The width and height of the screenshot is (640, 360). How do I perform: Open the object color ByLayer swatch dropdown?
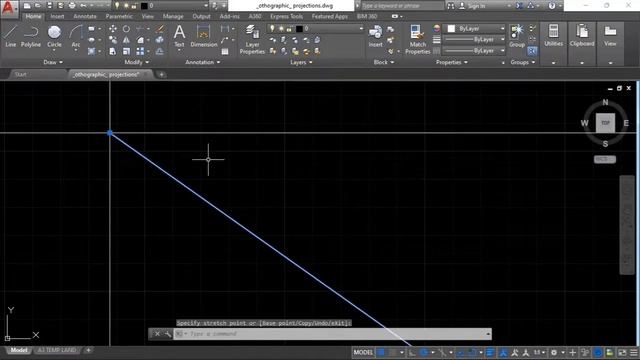tap(474, 29)
